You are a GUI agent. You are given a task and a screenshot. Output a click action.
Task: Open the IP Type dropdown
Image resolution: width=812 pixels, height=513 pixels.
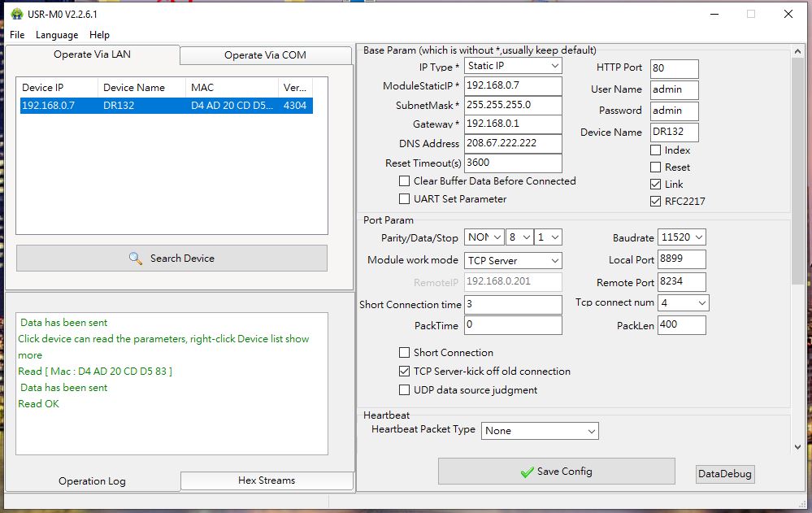tap(513, 66)
